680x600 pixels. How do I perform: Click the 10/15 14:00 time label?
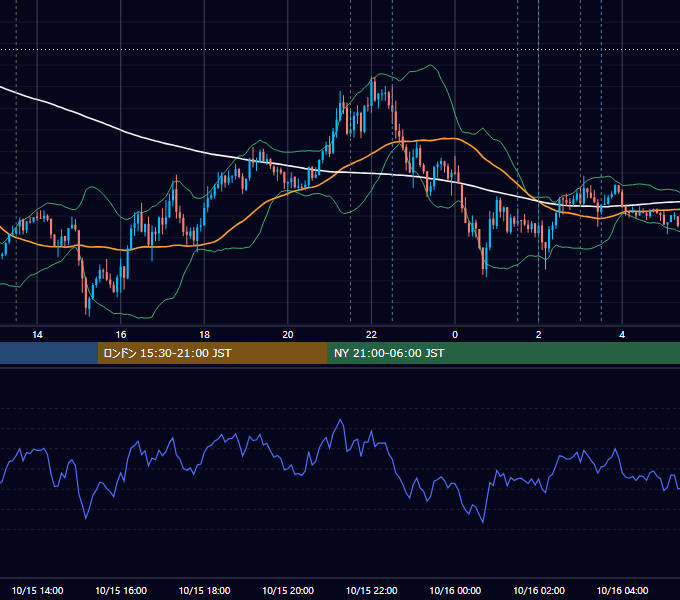coord(37,590)
